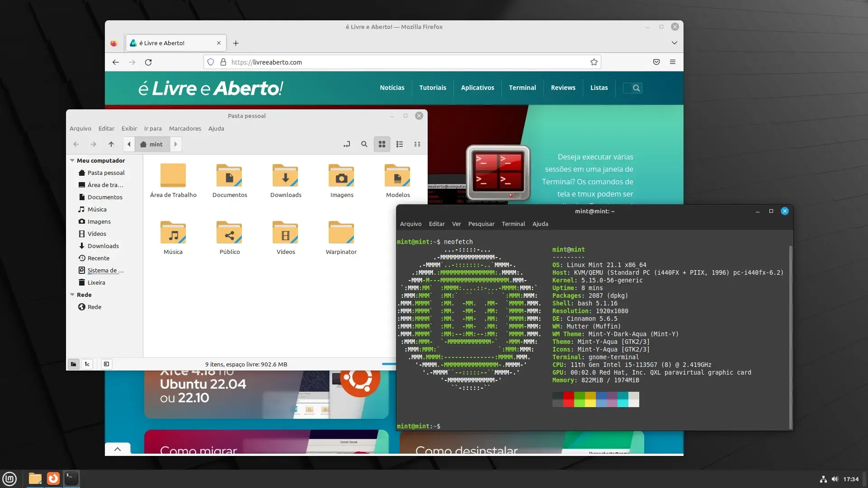Collapse the Rede sidebar section
Screen dimensions: 868x488
point(72,295)
